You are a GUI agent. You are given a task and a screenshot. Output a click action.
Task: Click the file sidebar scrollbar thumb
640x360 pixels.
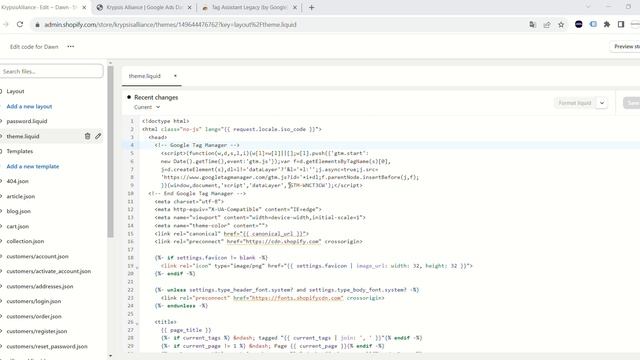click(110, 152)
